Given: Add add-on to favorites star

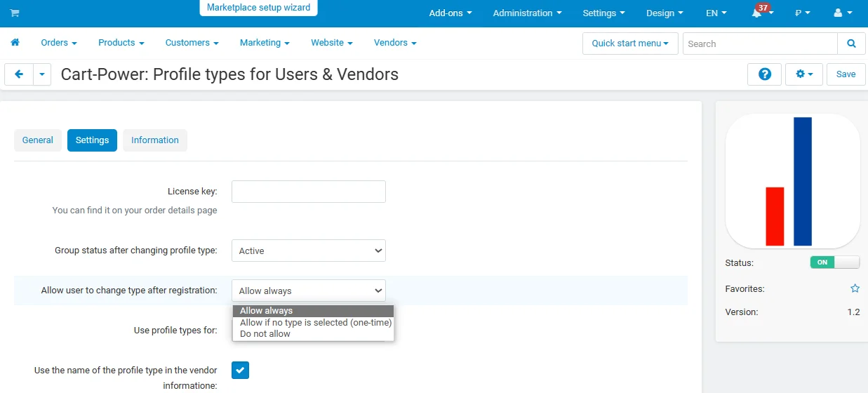Looking at the screenshot, I should (x=855, y=288).
